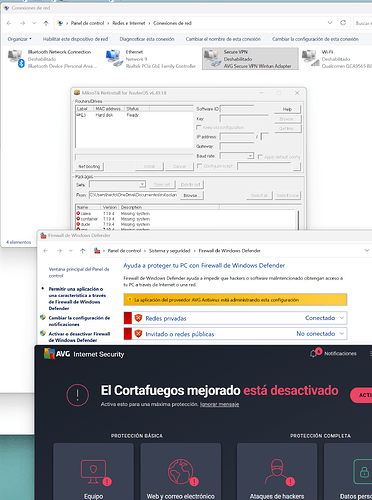The height and width of the screenshot is (500, 372).
Task: Click Name column header in packages list
Action: pyautogui.click(x=88, y=207)
